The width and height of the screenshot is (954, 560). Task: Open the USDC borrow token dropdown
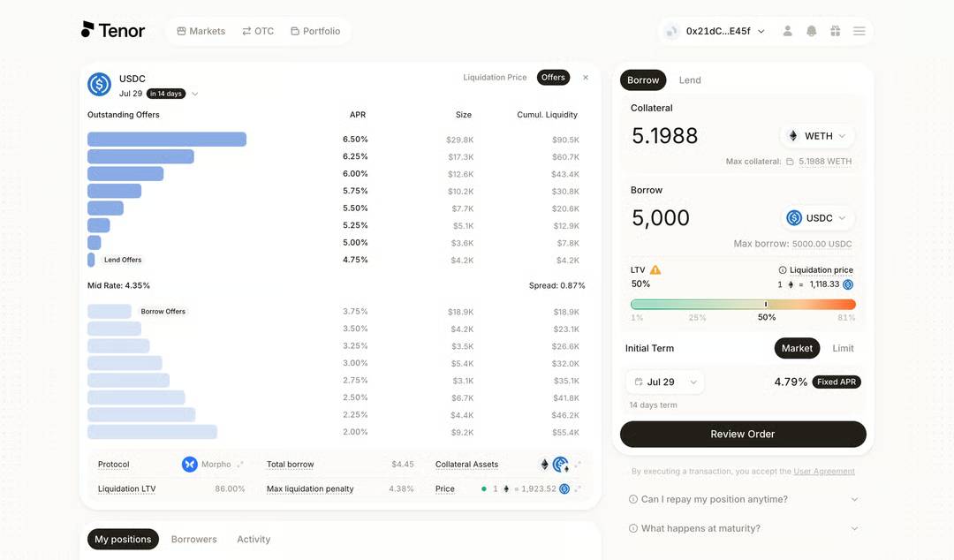(x=817, y=218)
